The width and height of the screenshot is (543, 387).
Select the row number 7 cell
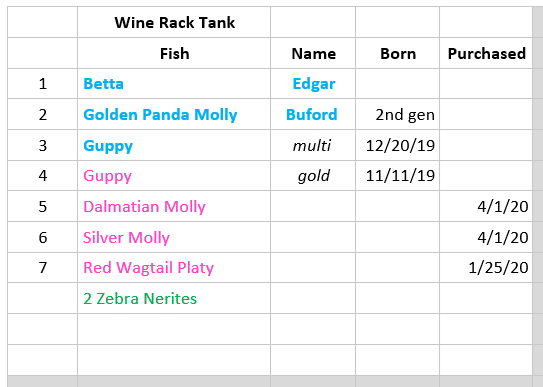(x=43, y=268)
